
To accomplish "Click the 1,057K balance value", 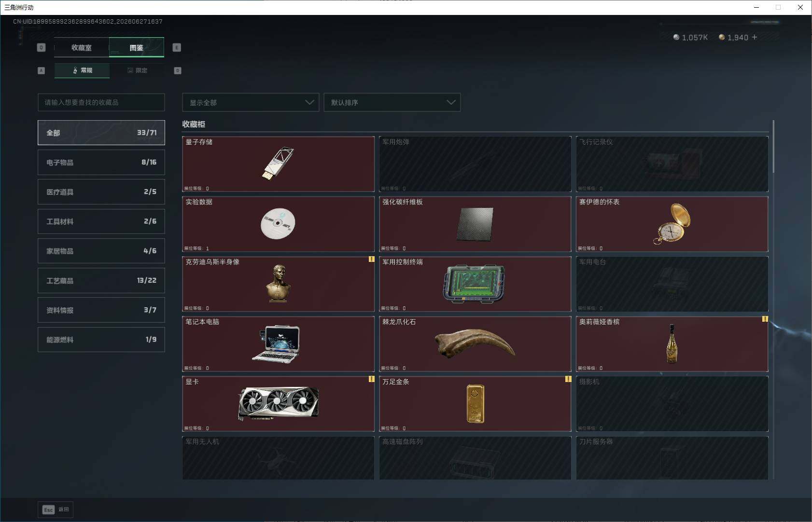I will (x=695, y=38).
